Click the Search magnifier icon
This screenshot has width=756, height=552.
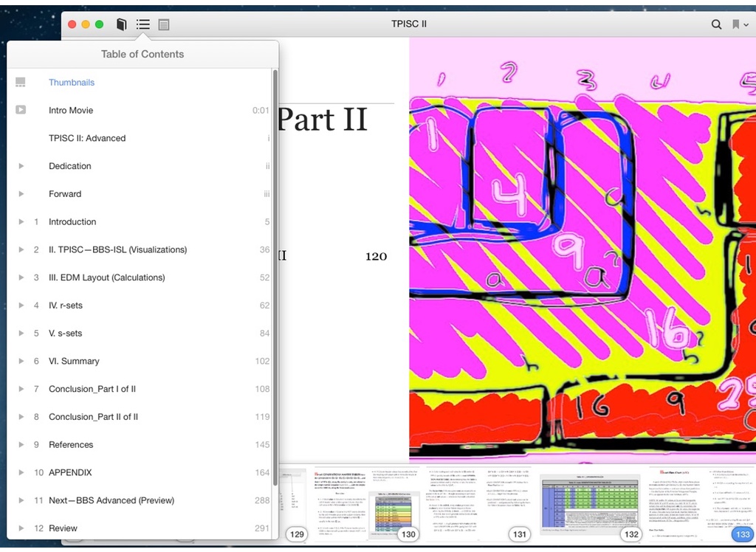tap(716, 24)
